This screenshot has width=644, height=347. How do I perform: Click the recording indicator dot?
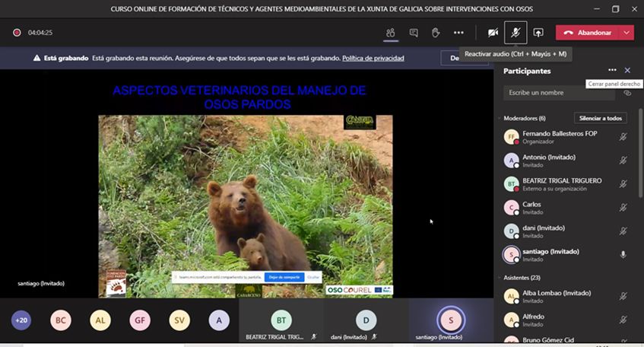tap(17, 33)
